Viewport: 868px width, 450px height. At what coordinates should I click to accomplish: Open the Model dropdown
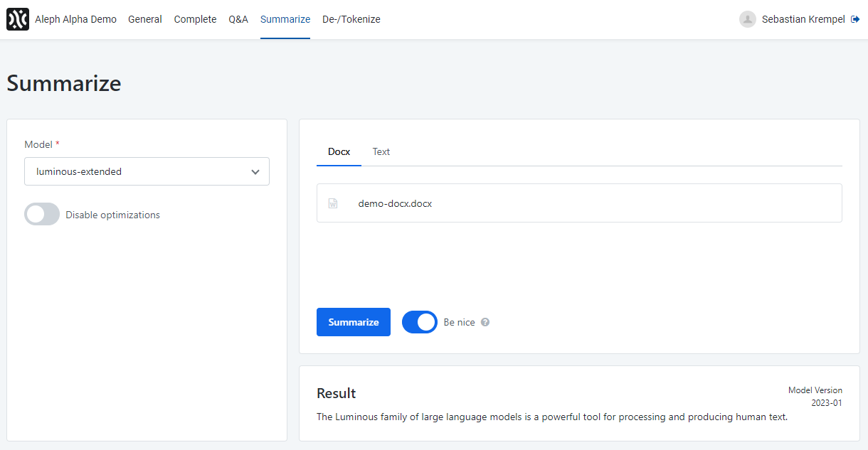click(147, 171)
